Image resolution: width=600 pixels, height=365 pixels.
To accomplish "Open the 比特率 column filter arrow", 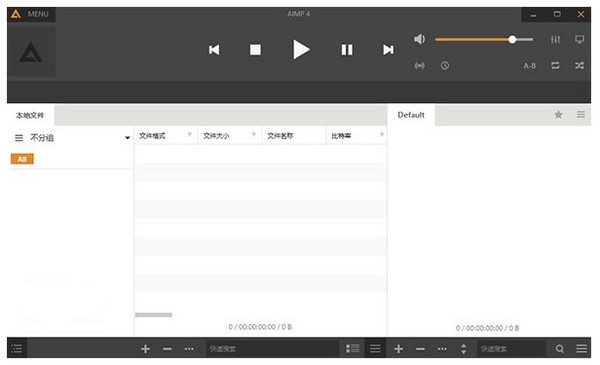I will pos(382,134).
